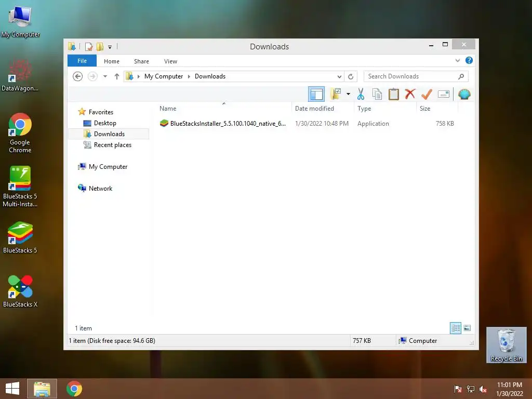The image size is (532, 399).
Task: Select Network in navigation pane
Action: click(x=100, y=188)
